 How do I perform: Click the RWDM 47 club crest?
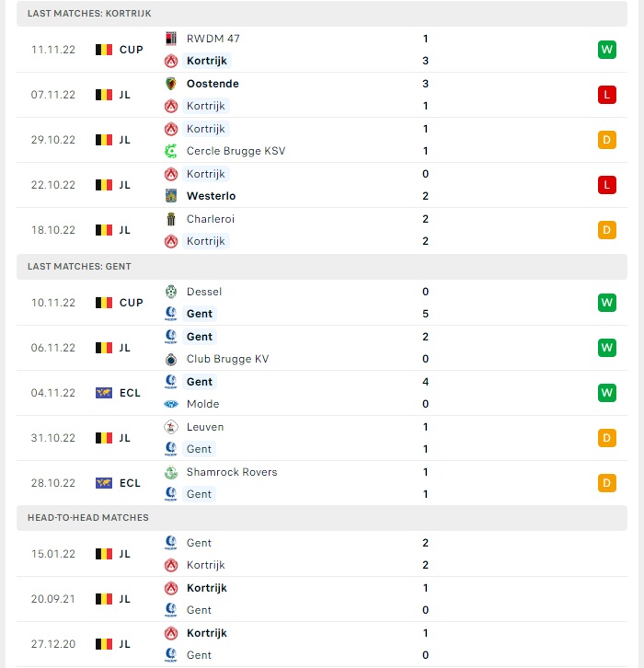tap(171, 39)
